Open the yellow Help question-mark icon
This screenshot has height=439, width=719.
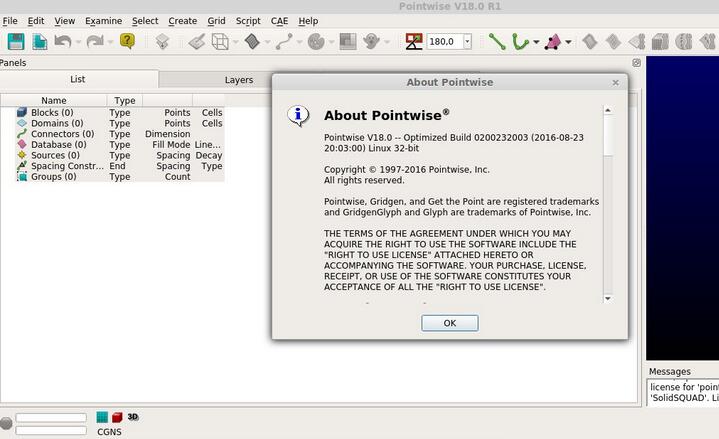[127, 41]
